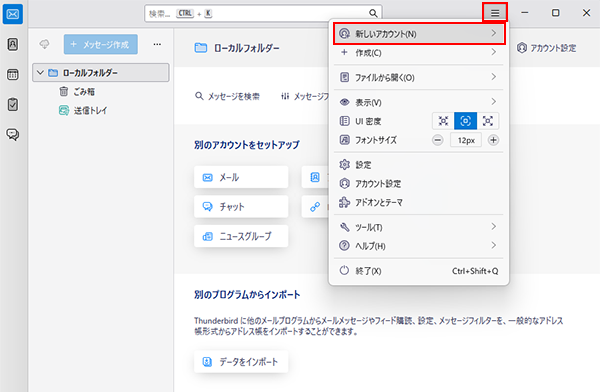Set up a チャット account

click(x=241, y=207)
